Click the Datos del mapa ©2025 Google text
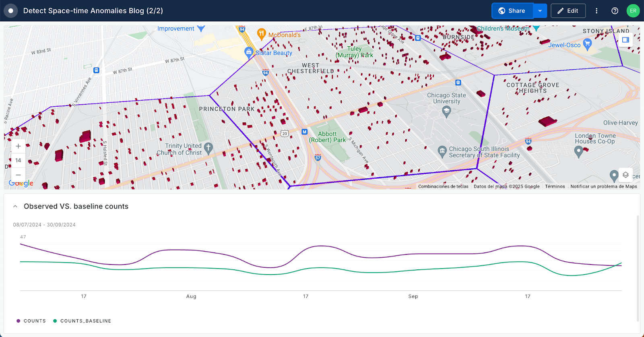This screenshot has height=337, width=644. click(507, 186)
